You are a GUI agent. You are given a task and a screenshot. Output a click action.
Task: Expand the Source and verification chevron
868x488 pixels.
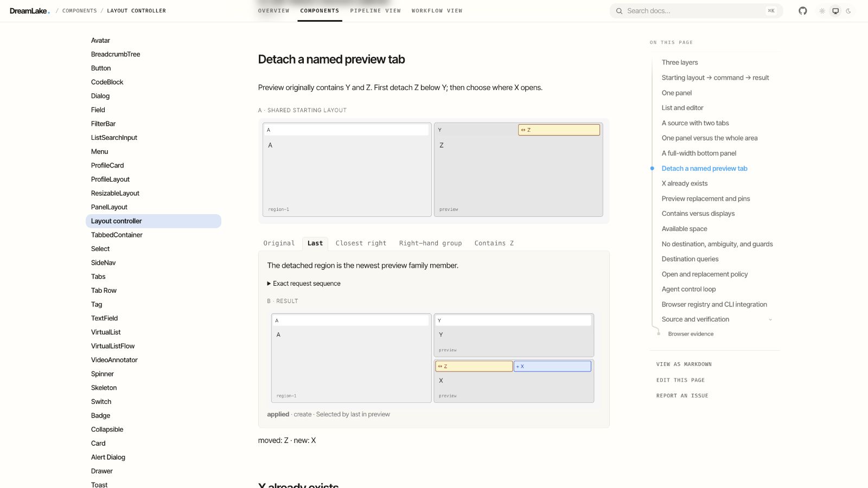[x=770, y=319]
